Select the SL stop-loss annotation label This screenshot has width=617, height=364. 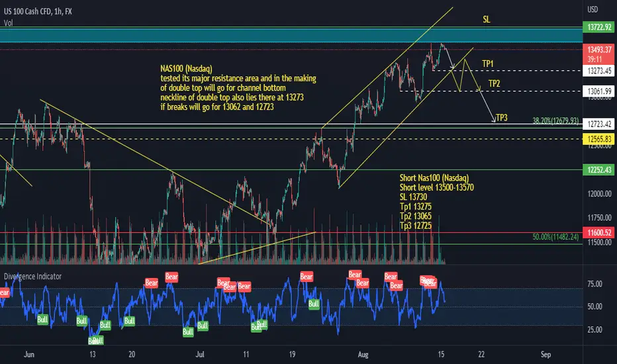point(487,20)
